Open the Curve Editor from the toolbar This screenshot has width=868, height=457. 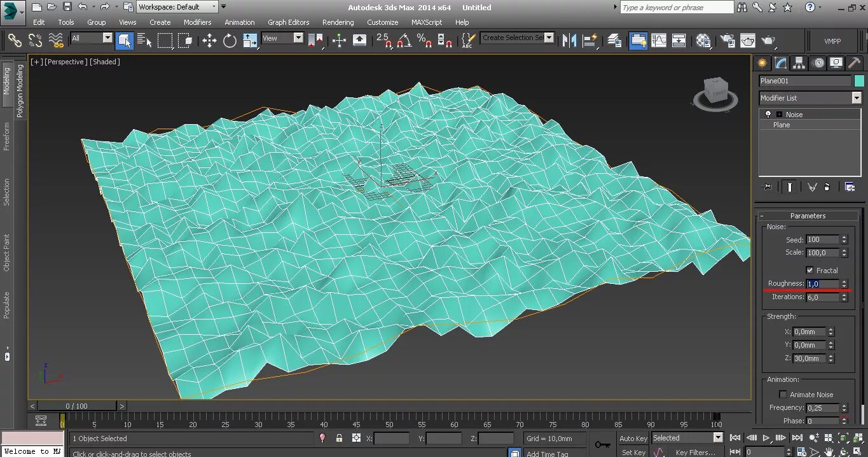pos(659,41)
